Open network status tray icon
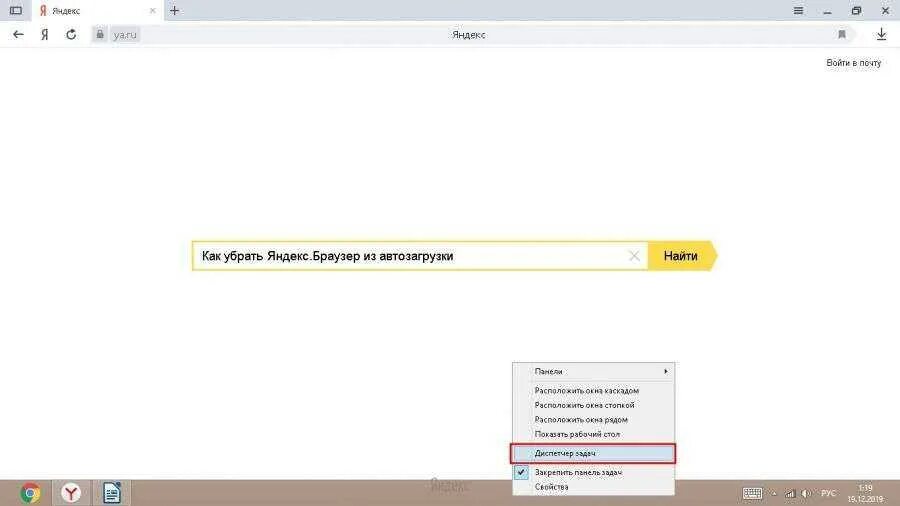This screenshot has height=506, width=900. [790, 493]
